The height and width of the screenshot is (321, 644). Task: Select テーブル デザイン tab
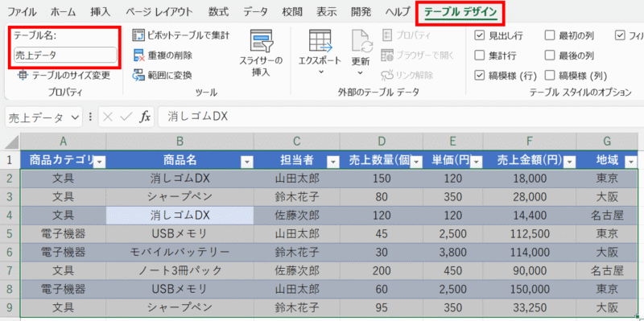point(460,12)
